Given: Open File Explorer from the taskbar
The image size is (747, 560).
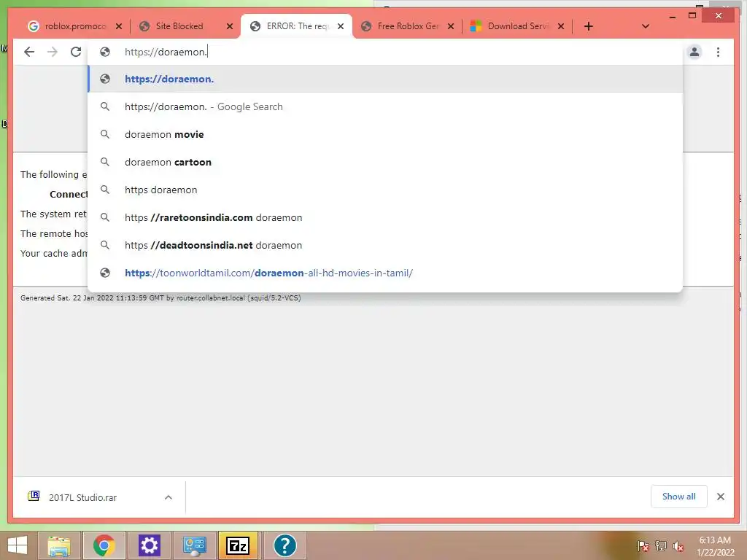Looking at the screenshot, I should tap(59, 545).
